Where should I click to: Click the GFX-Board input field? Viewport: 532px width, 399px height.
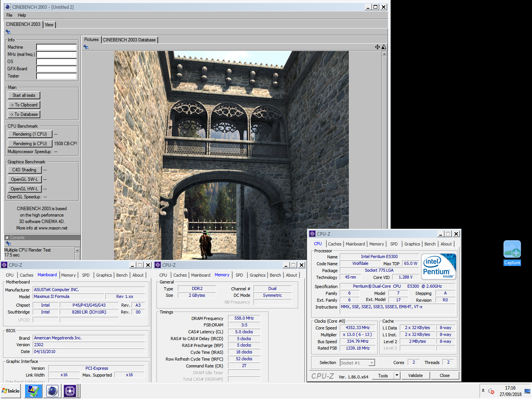tap(56, 69)
